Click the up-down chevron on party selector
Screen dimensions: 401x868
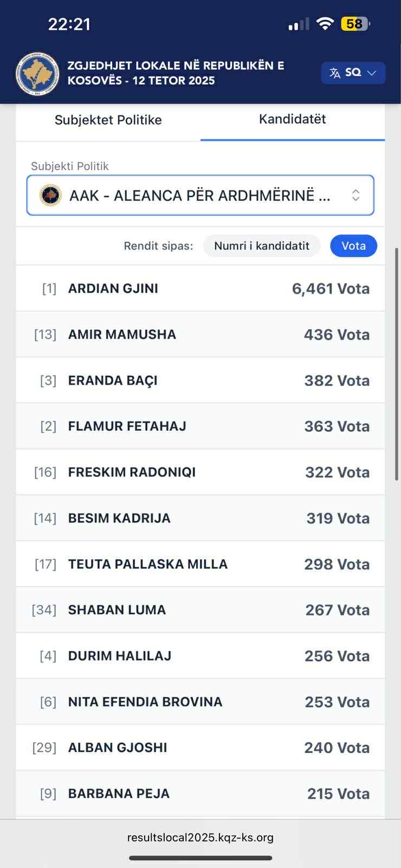[355, 195]
